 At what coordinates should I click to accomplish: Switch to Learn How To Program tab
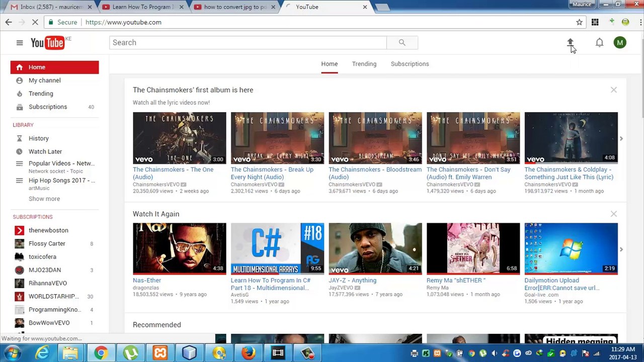143,7
